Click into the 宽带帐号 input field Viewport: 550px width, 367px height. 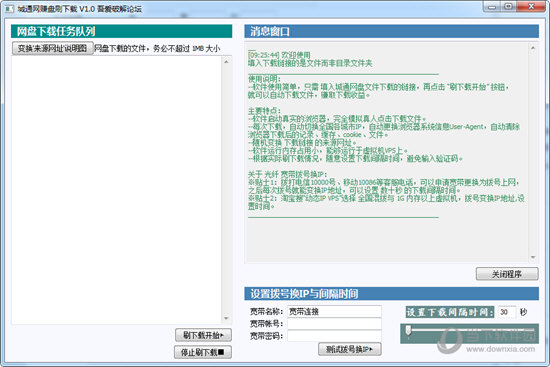[x=334, y=323]
